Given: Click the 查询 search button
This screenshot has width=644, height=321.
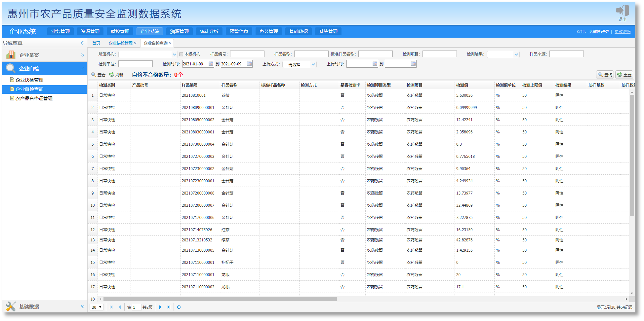Looking at the screenshot, I should [x=605, y=75].
